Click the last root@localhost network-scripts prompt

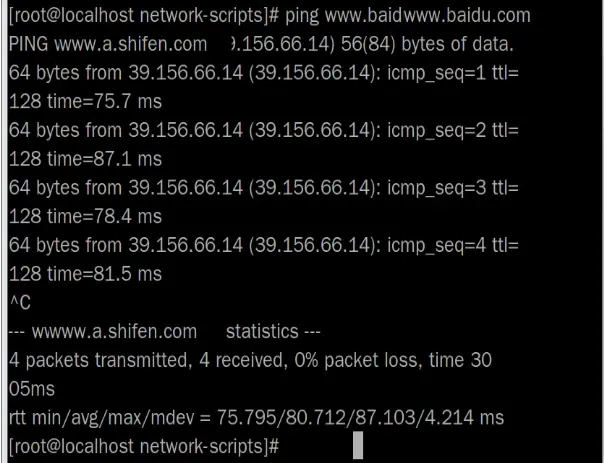tap(144, 447)
